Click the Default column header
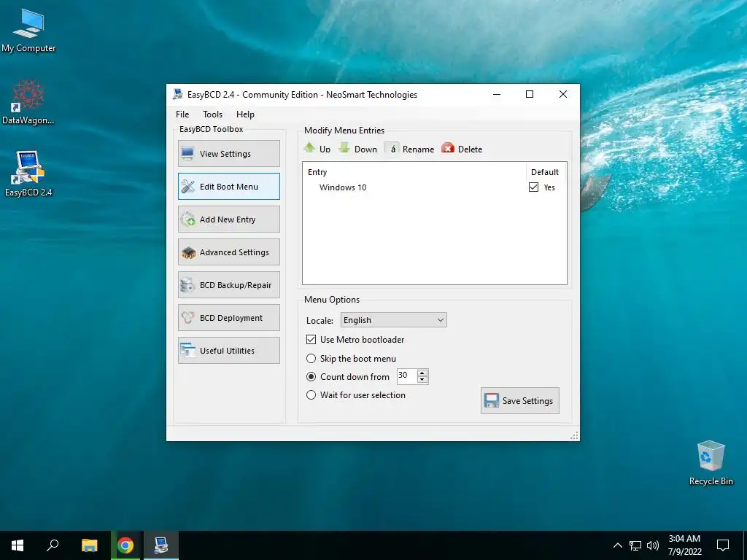747x560 pixels. point(546,172)
